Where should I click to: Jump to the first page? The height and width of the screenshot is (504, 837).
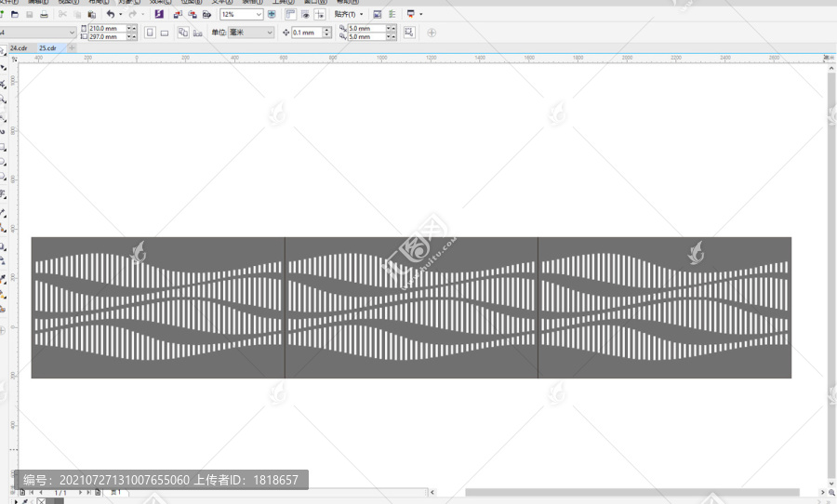point(31,492)
